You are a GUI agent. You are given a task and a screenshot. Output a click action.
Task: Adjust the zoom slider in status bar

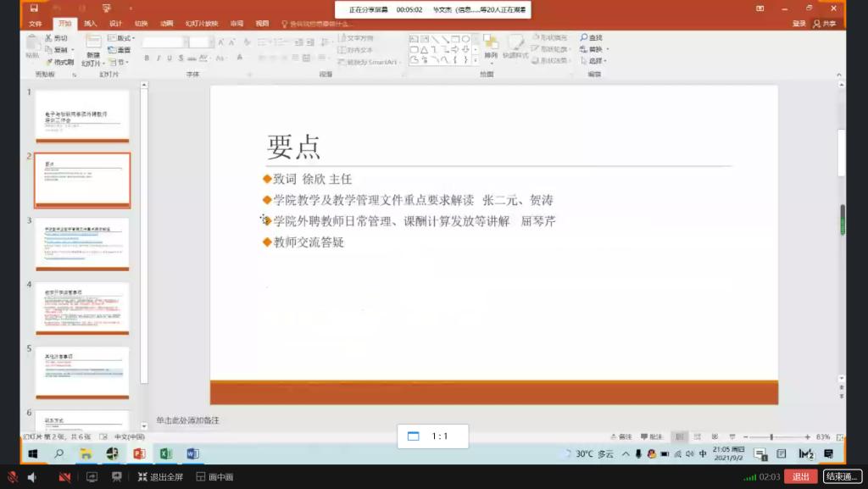coord(773,436)
